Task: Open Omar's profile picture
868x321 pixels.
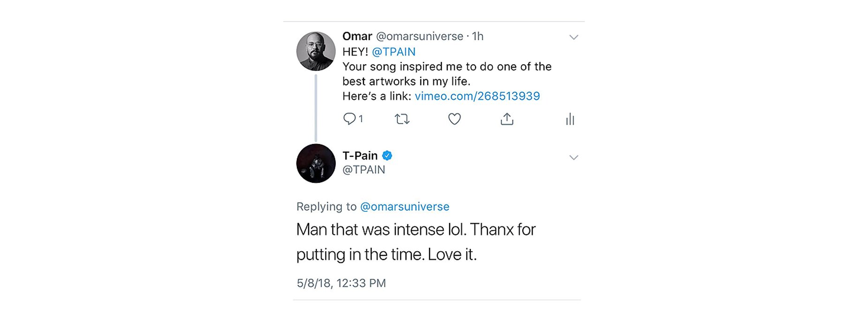Action: coord(316,52)
